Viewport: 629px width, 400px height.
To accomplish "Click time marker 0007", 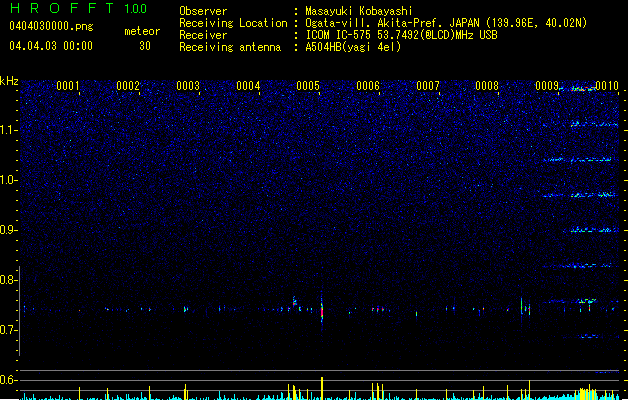I will coord(428,86).
